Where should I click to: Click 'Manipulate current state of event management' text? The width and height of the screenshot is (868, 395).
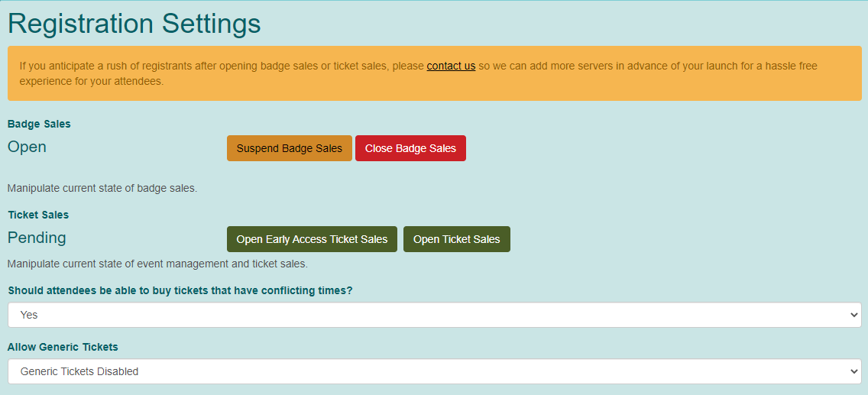click(157, 264)
